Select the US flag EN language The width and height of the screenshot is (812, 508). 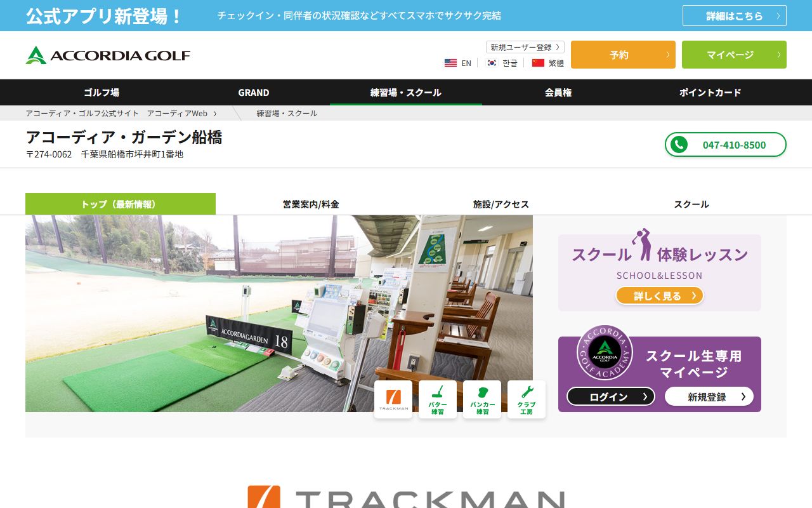click(457, 63)
